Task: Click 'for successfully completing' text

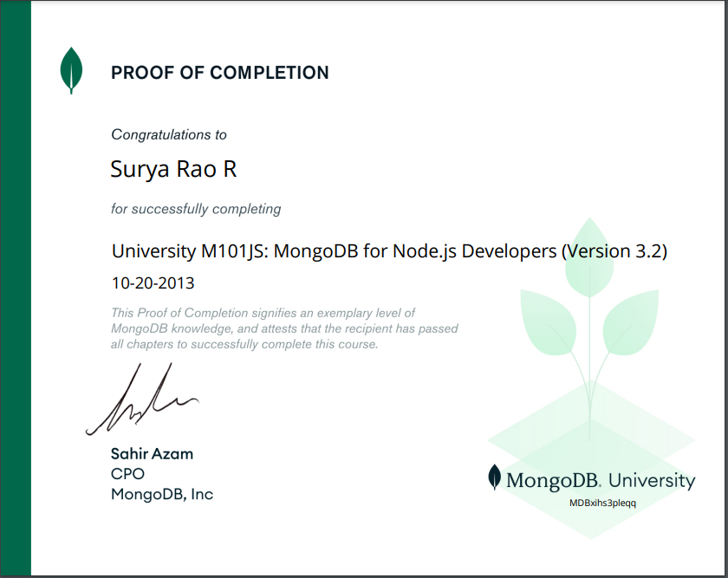Action: [x=196, y=209]
